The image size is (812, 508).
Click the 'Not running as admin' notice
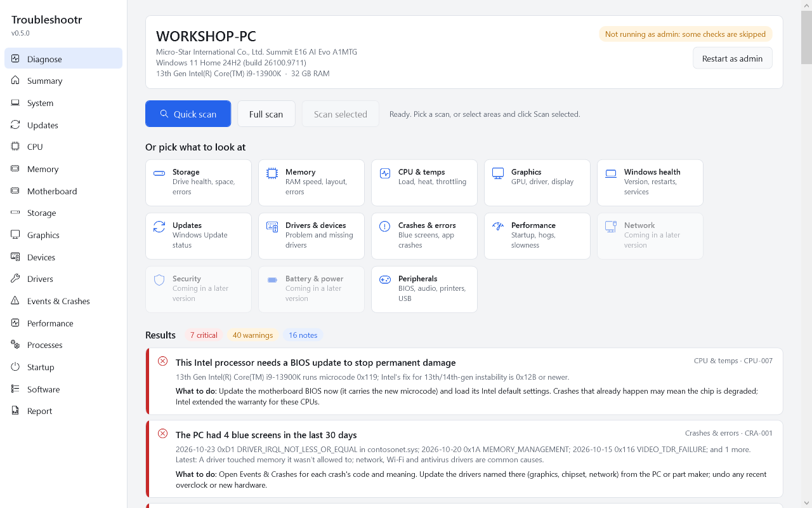pos(685,34)
